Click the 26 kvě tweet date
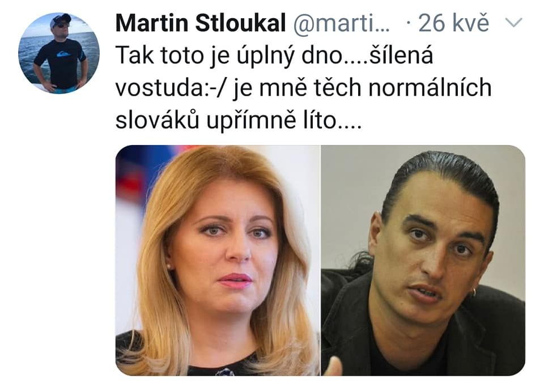 (454, 23)
